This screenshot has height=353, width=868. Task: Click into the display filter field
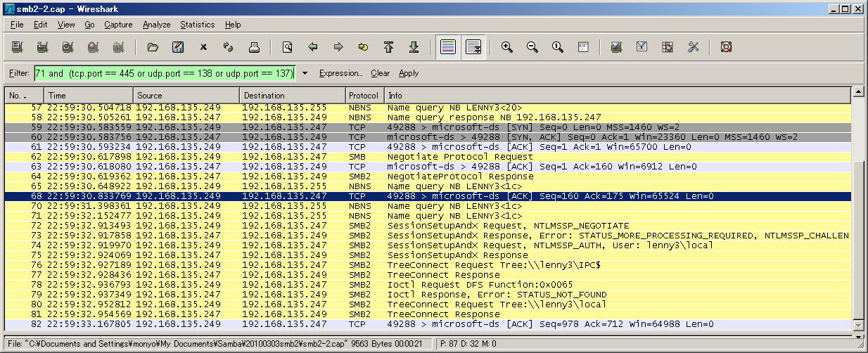point(165,73)
